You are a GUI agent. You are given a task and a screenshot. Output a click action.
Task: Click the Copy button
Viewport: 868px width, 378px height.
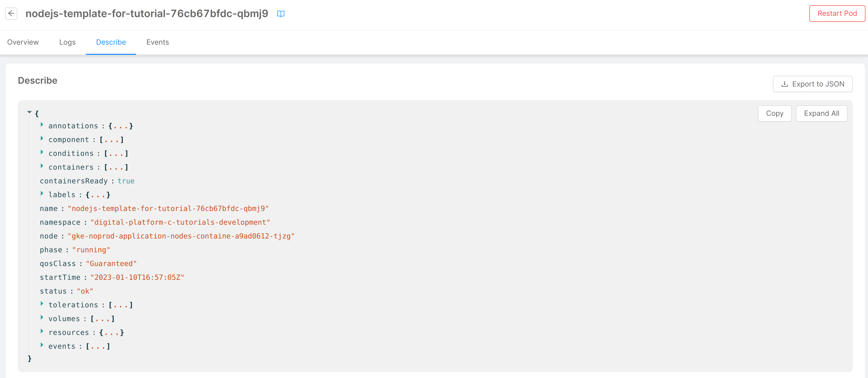pyautogui.click(x=774, y=114)
